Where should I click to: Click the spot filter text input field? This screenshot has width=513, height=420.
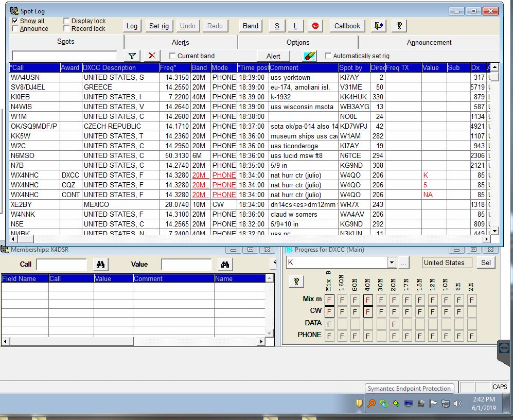[x=64, y=56]
